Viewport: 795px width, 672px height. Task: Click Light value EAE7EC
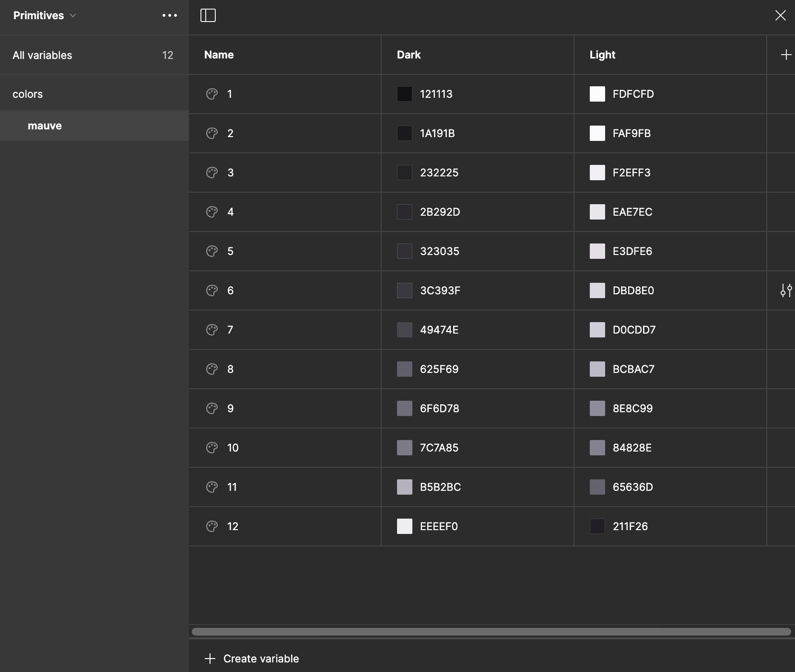point(632,212)
